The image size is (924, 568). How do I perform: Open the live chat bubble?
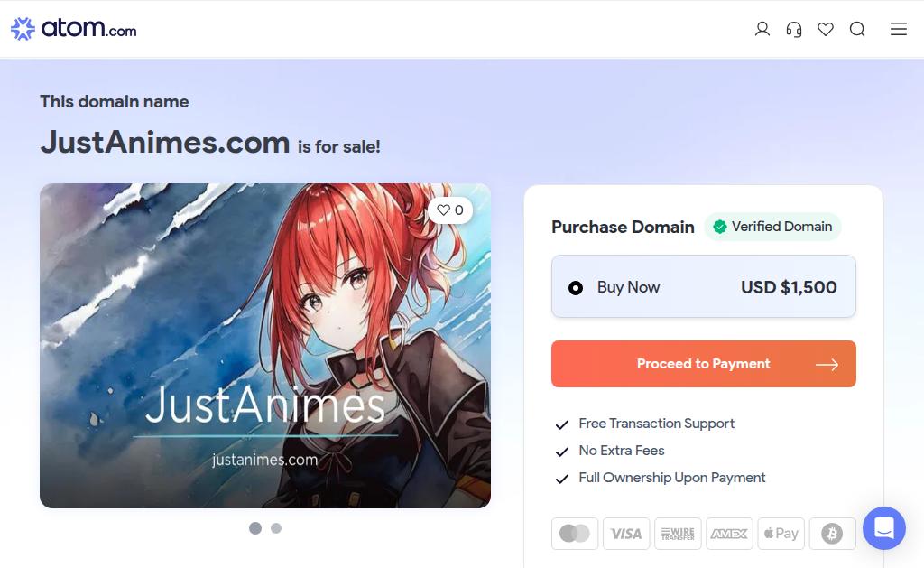884,528
